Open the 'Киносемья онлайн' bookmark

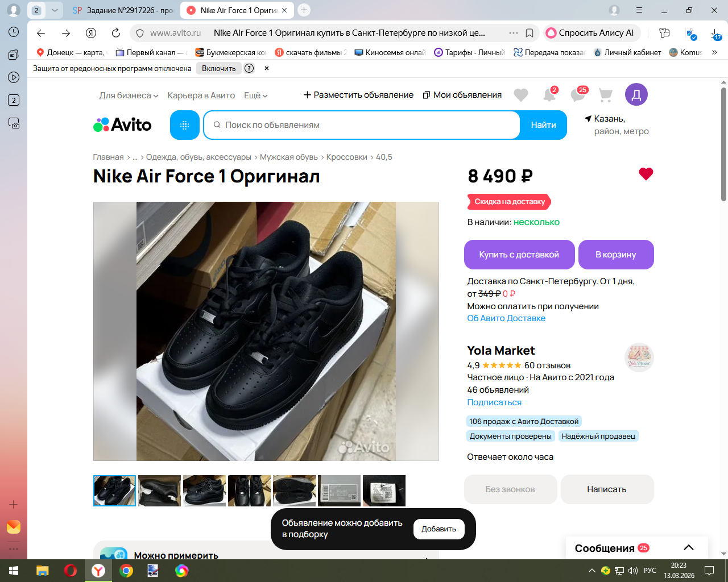390,52
